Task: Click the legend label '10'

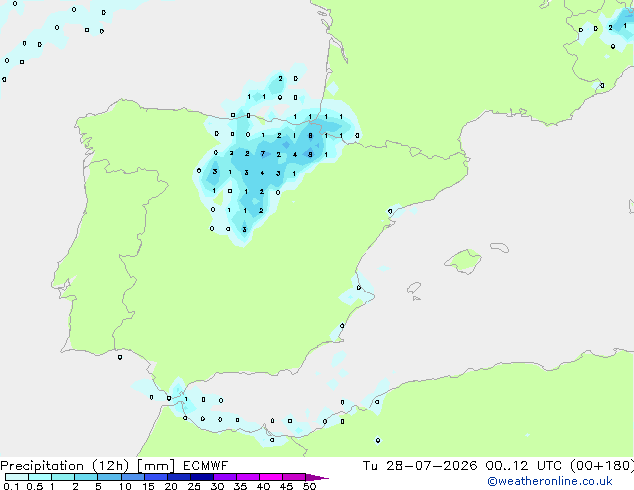Action: tap(125, 486)
